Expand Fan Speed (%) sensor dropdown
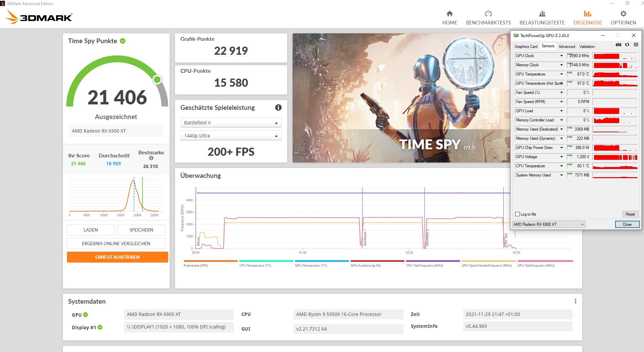The height and width of the screenshot is (352, 644). 561,93
